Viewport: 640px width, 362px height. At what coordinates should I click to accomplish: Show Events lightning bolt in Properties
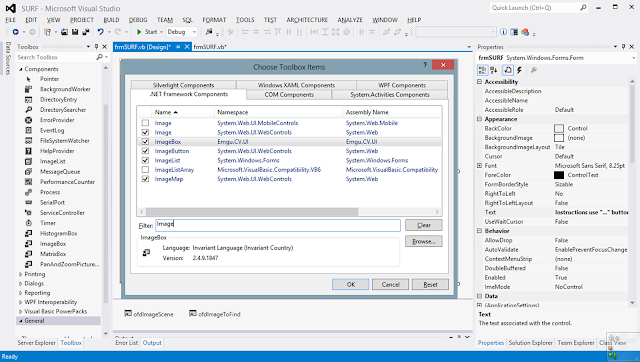click(x=519, y=70)
